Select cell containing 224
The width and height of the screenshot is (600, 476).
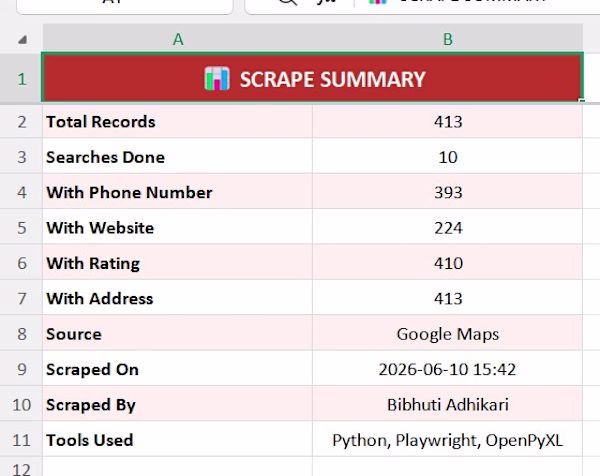pos(448,228)
